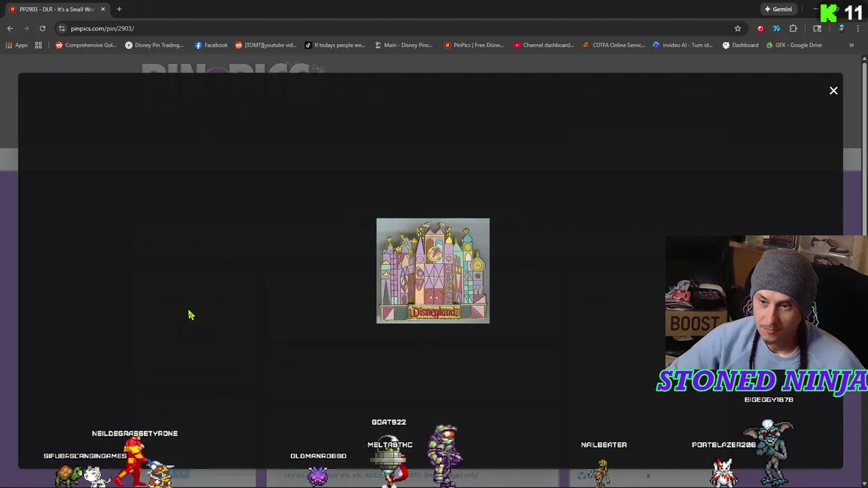This screenshot has width=868, height=488.
Task: Open a new browser tab
Action: (x=119, y=9)
